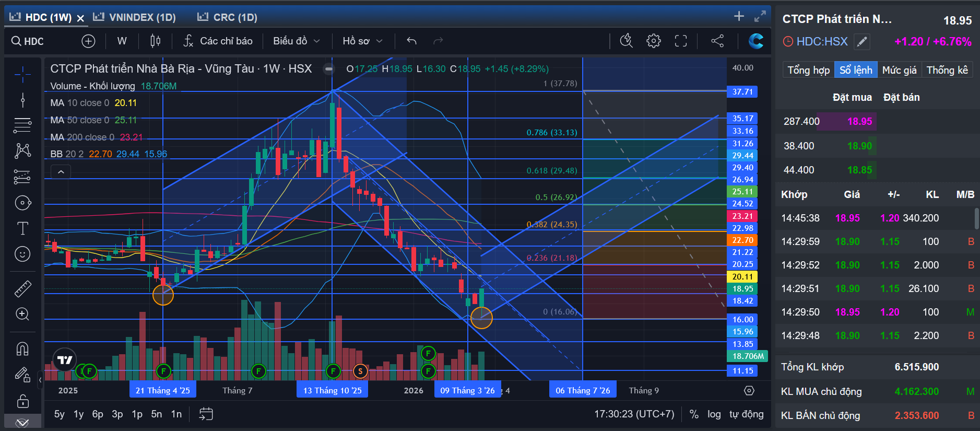This screenshot has height=431, width=980.
Task: Search symbol HDC in the toolbar
Action: (x=28, y=41)
